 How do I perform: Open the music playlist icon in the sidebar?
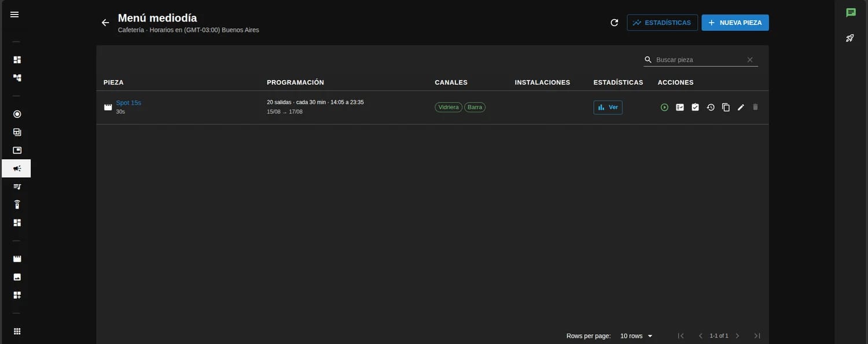[17, 186]
